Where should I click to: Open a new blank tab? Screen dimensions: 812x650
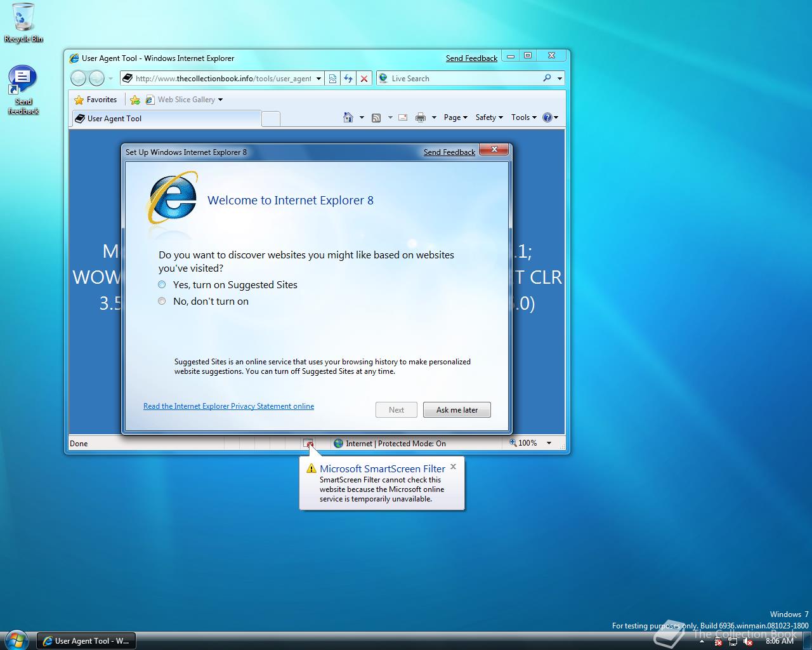pyautogui.click(x=271, y=119)
